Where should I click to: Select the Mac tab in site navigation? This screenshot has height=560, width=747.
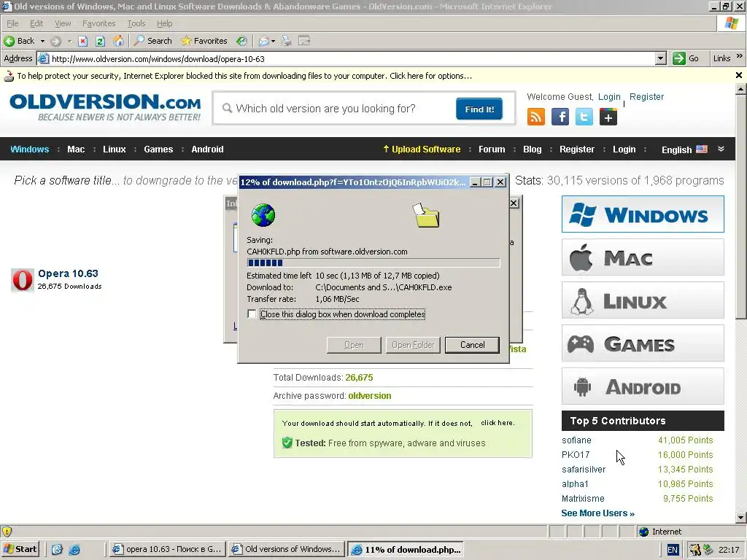click(x=76, y=149)
